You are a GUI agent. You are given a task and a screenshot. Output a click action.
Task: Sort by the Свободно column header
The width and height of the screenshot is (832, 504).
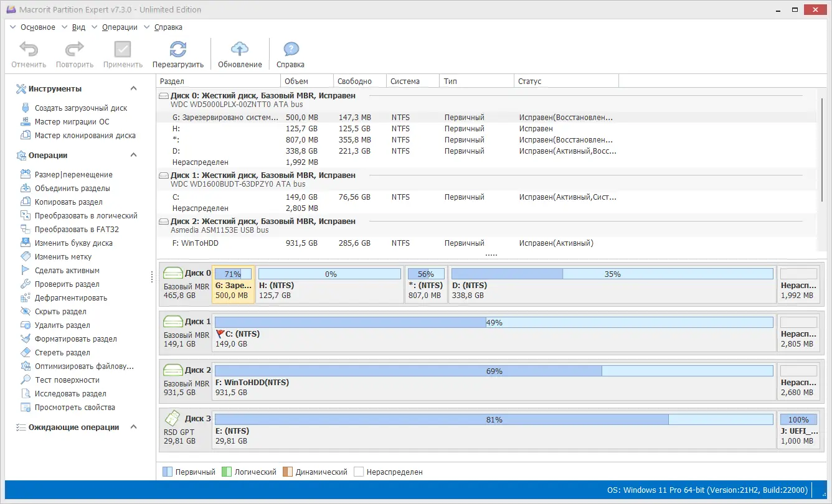pos(360,82)
